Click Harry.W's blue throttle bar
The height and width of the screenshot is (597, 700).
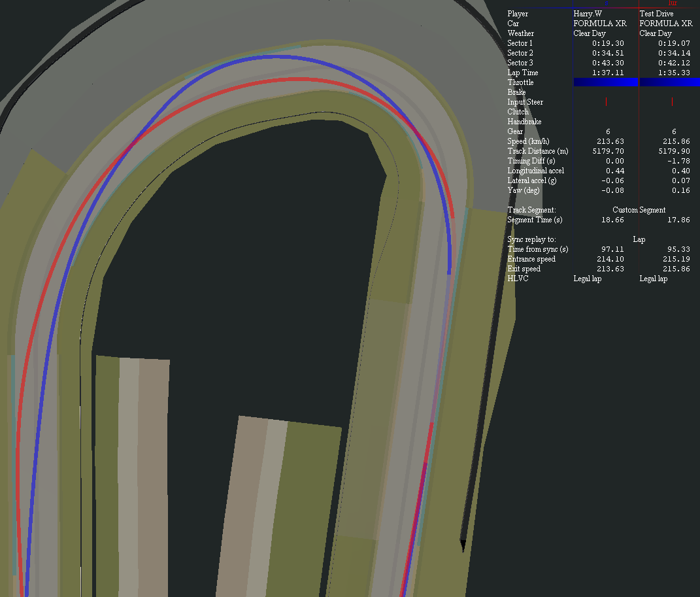tap(606, 82)
